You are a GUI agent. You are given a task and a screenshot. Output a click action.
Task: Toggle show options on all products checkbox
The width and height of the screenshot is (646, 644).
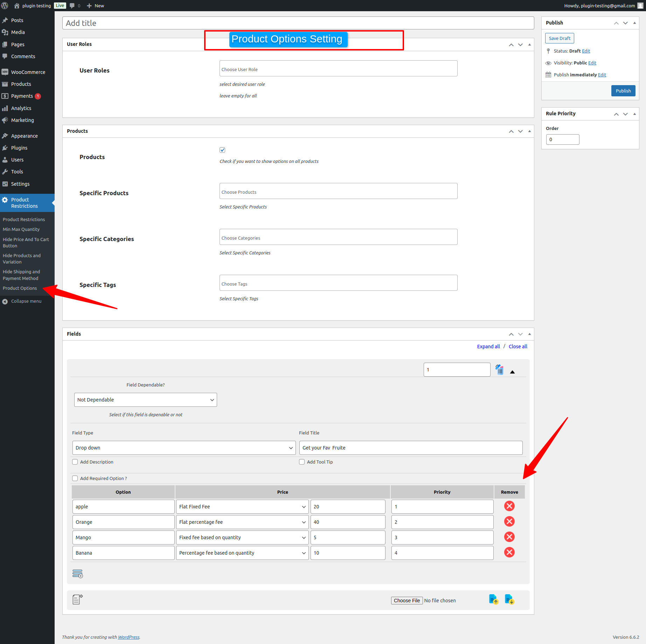point(222,150)
